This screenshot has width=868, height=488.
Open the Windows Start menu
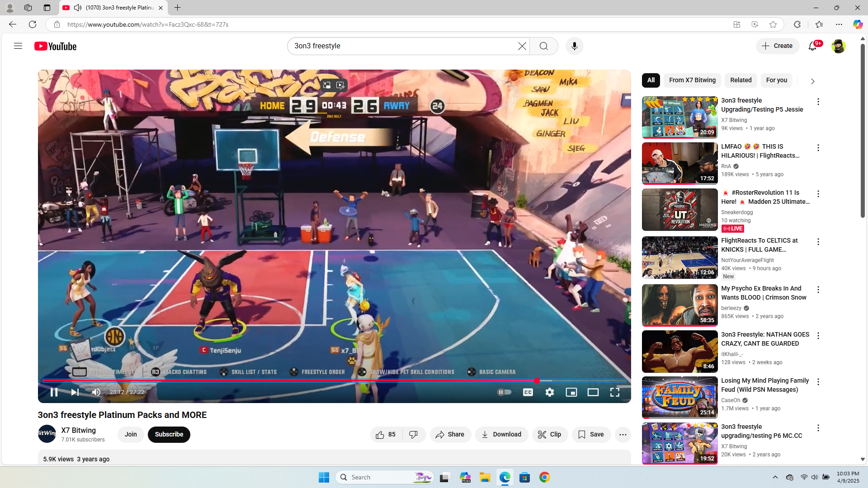[324, 477]
